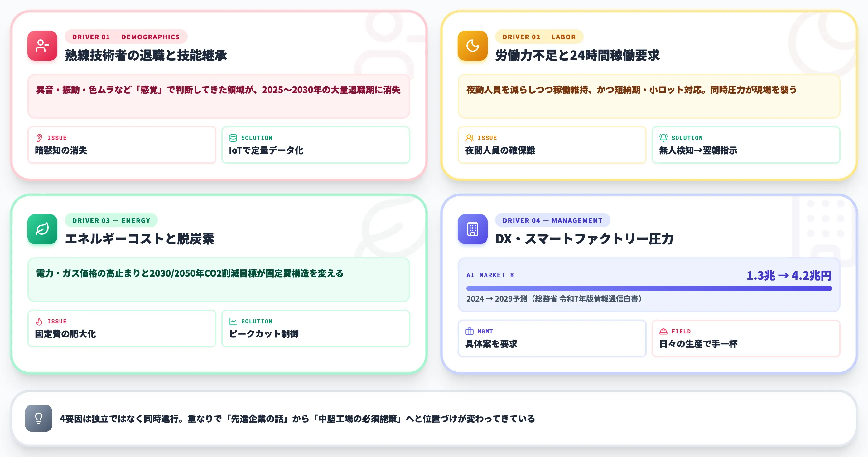This screenshot has width=868, height=457.
Task: Click the DRIVER 03 — ENERGY pill label
Action: (x=111, y=220)
